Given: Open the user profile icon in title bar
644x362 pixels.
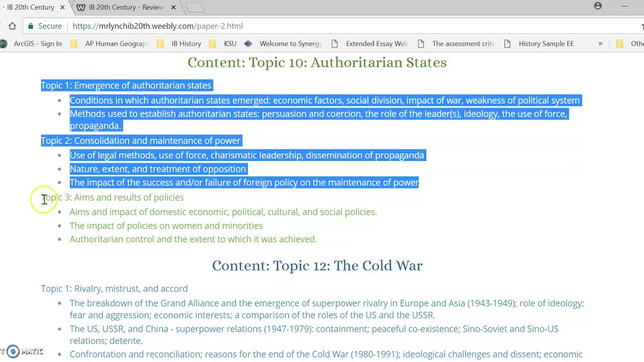Looking at the screenshot, I should pos(598,6).
